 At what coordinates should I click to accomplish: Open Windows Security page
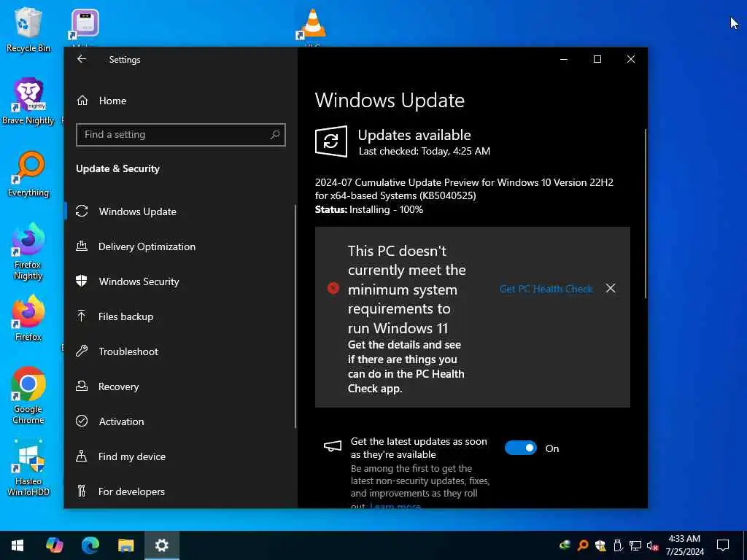tap(179, 281)
